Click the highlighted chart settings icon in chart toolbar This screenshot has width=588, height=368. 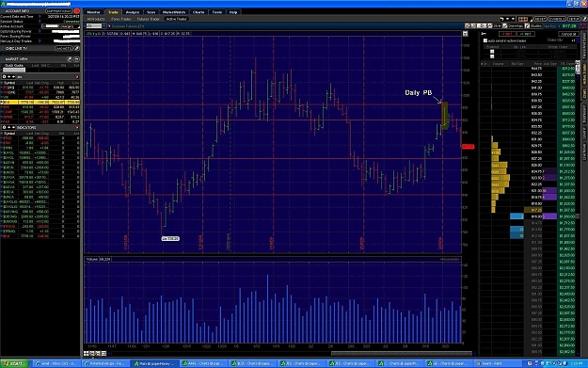[x=483, y=26]
